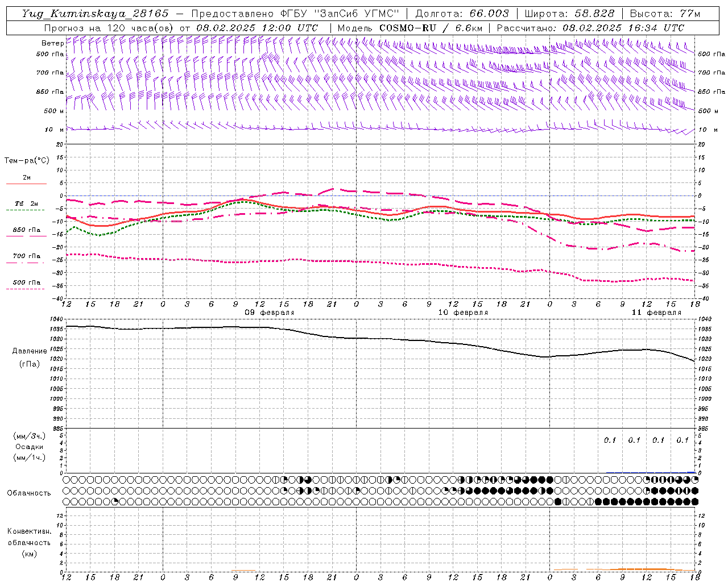Select the 11 февраля date label

click(656, 313)
